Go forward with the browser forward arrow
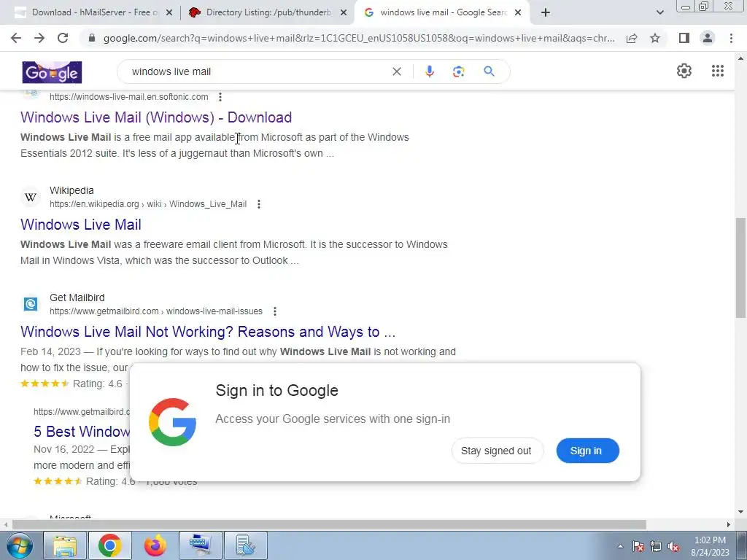The height and width of the screenshot is (560, 747). pyautogui.click(x=39, y=38)
